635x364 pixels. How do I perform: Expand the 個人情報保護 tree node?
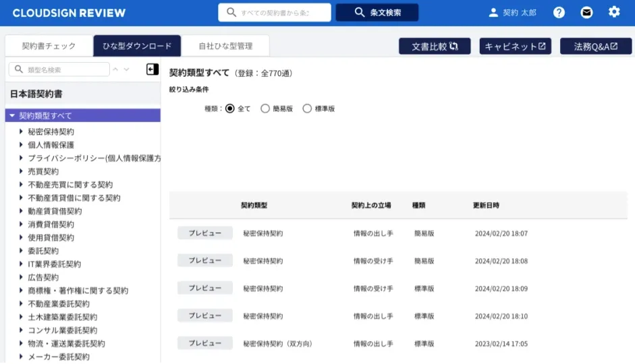point(21,145)
